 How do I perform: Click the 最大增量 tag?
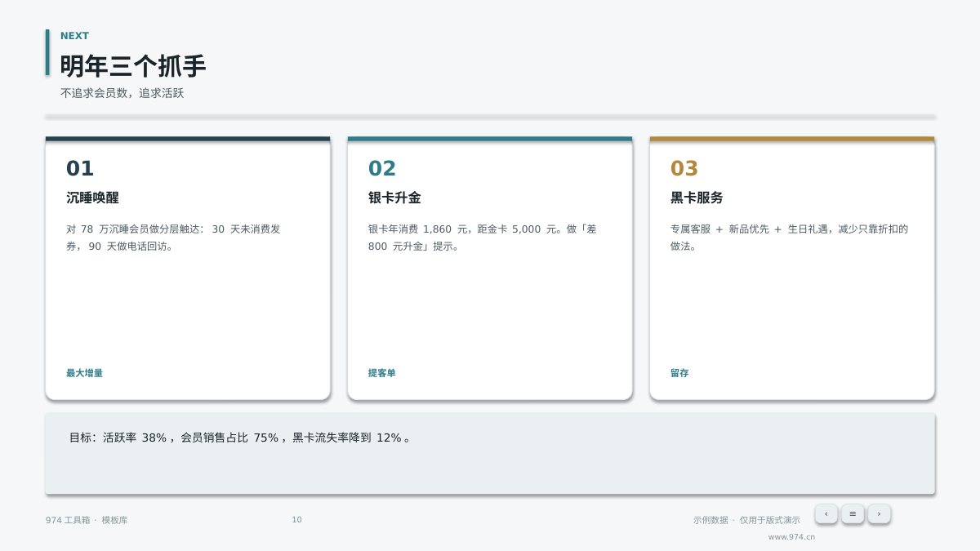click(x=84, y=373)
